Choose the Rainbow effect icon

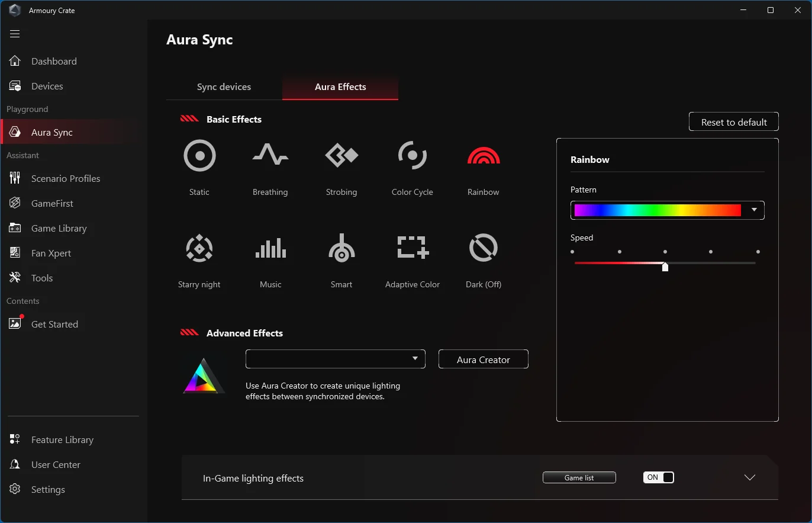coord(484,156)
